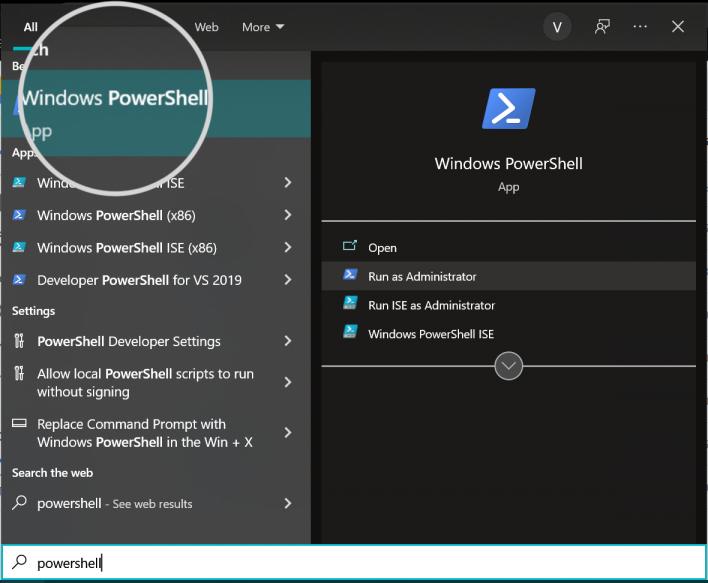Viewport: 708px width, 583px height.
Task: Click Developer PowerShell for VS 2019 icon
Action: 19,280
